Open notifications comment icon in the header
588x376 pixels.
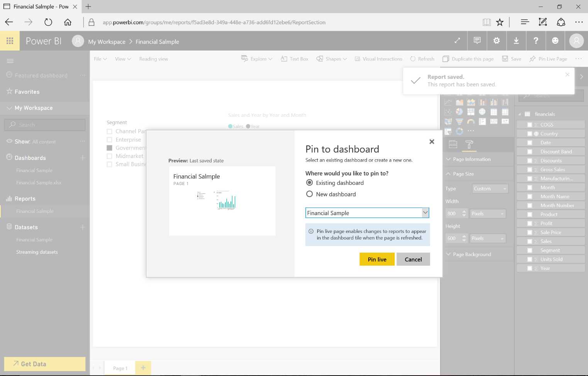click(477, 40)
